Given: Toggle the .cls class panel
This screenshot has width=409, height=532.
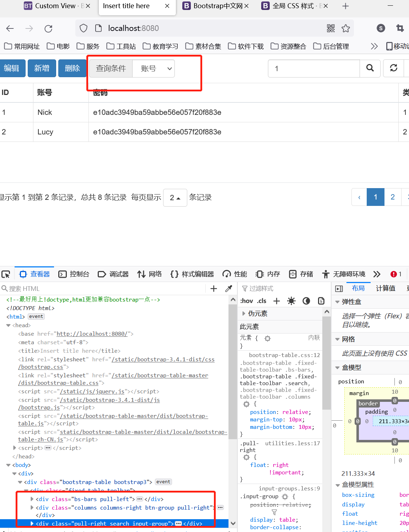Looking at the screenshot, I should click(262, 301).
